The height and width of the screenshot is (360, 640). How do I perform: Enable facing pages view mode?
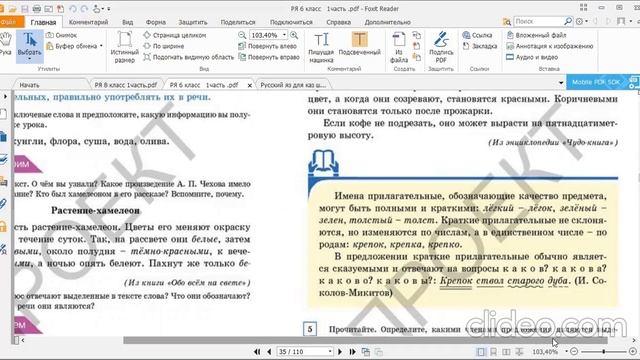point(506,351)
